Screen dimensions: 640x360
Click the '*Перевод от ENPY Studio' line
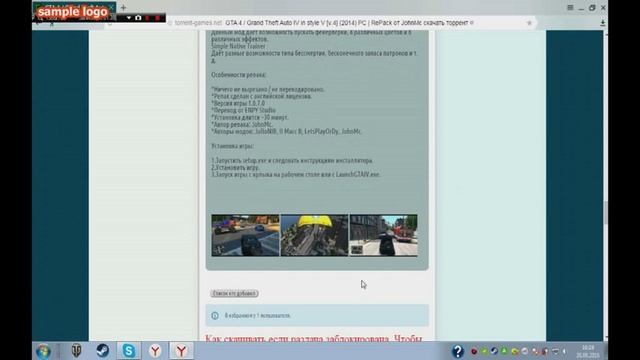click(x=244, y=110)
